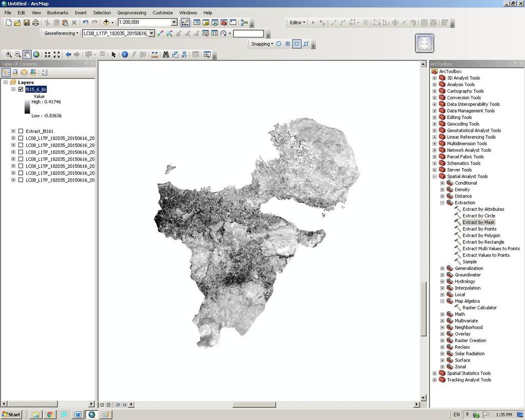Open an existing map document
525x420 pixels.
(x=18, y=23)
